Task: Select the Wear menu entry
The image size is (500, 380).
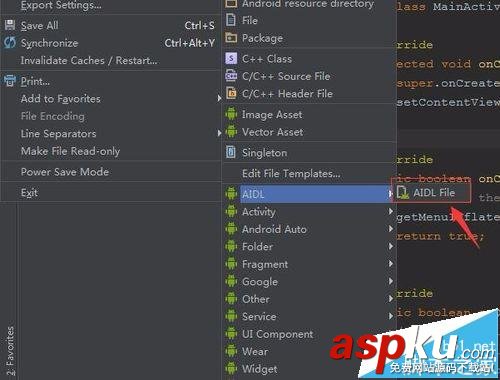Action: pos(309,351)
